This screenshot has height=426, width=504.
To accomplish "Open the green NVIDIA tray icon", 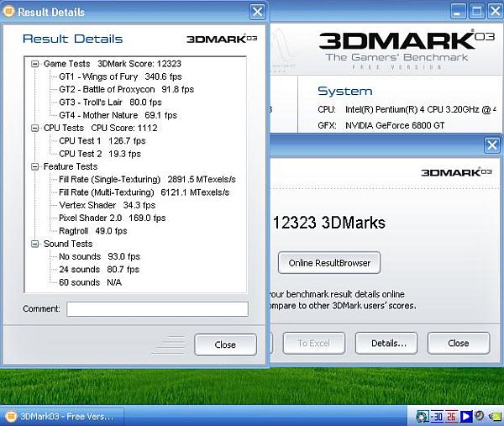I will (495, 417).
